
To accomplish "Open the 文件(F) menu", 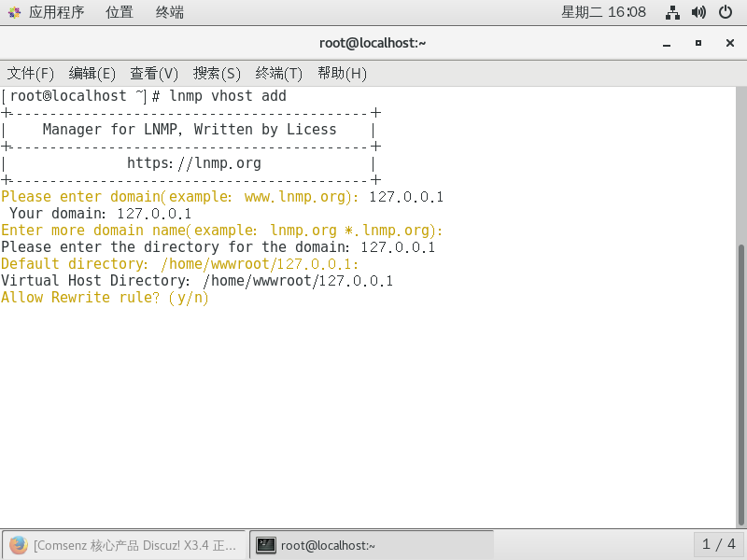I will tap(31, 74).
